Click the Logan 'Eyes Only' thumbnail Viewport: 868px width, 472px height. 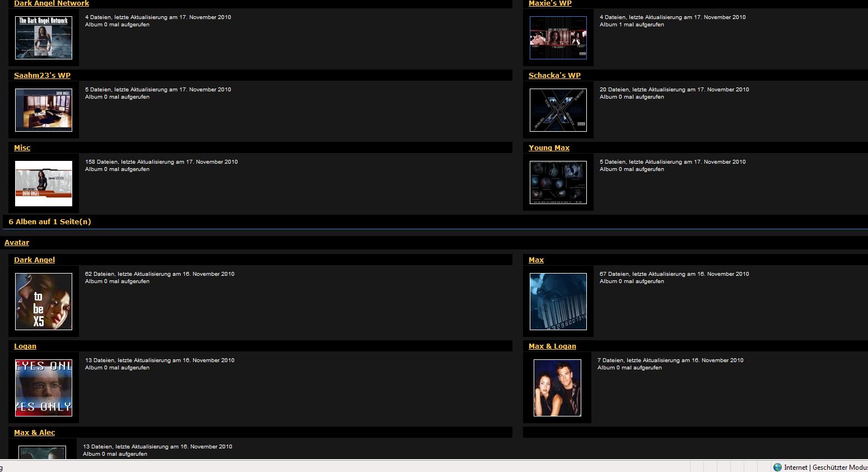pos(44,388)
